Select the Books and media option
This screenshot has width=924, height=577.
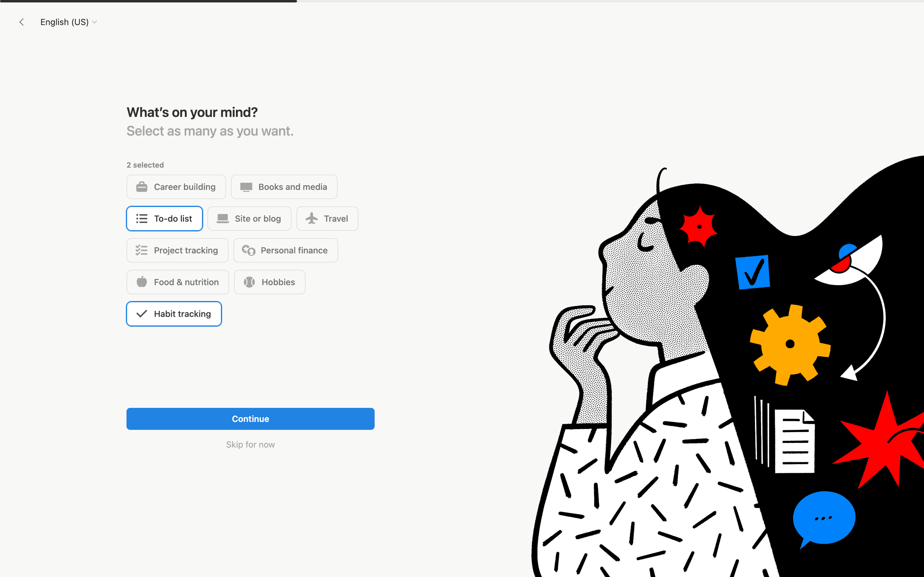[284, 187]
